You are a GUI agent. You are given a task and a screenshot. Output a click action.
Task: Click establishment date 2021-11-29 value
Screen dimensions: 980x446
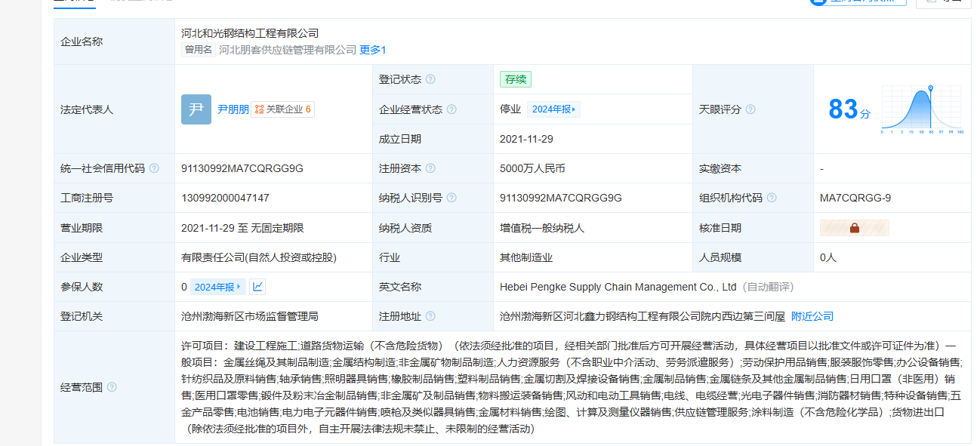click(x=526, y=139)
